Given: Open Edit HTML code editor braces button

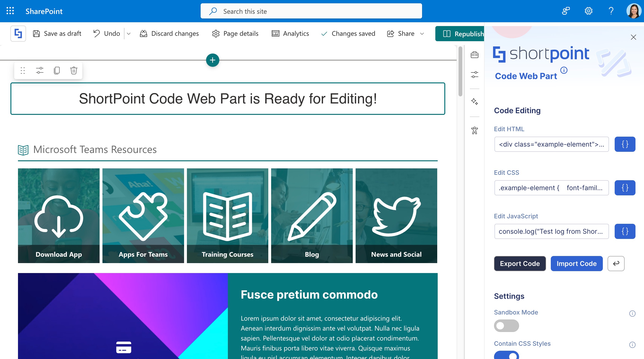Looking at the screenshot, I should coord(625,144).
